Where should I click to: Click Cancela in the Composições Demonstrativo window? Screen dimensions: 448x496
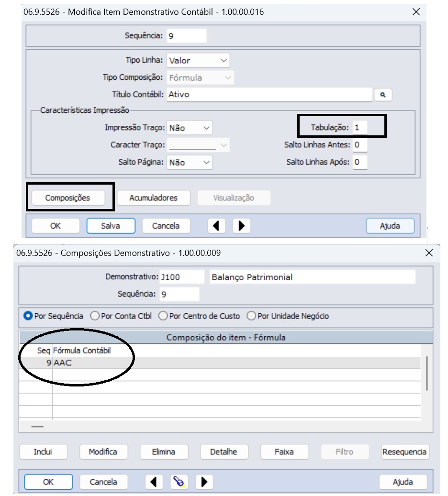point(103,482)
